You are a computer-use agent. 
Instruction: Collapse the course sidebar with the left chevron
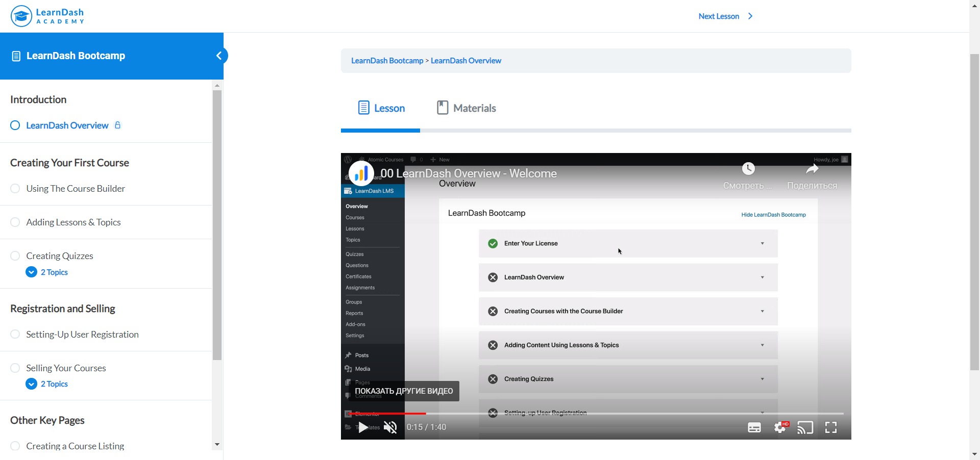pos(219,56)
